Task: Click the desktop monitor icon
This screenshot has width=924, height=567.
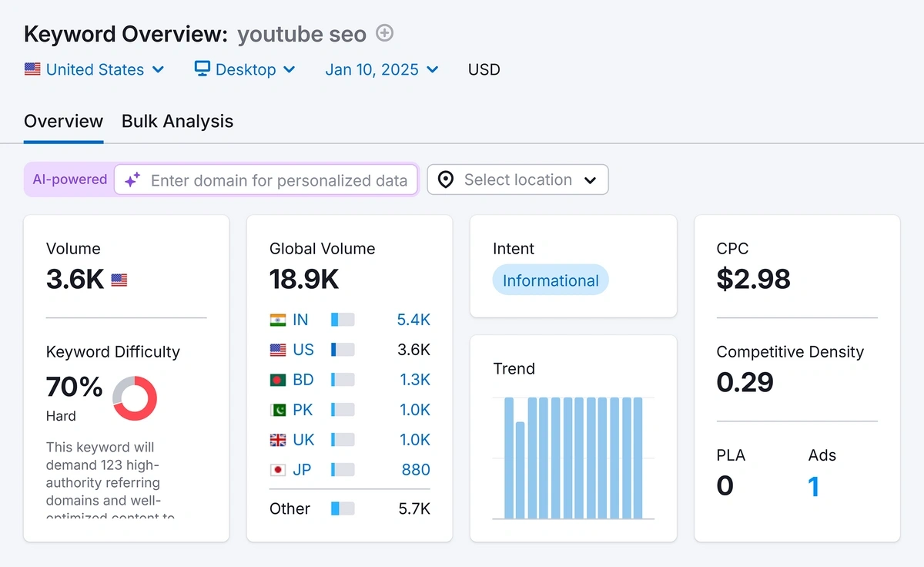Action: 203,69
